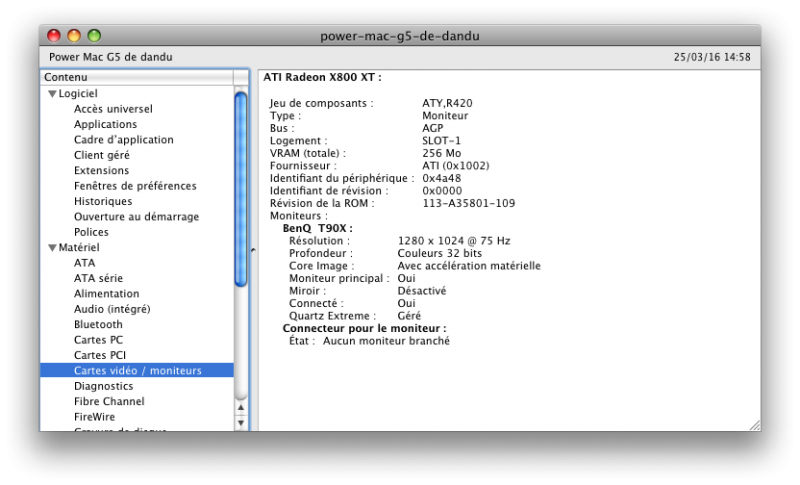Click the Power Mac G5 de dandu label

(111, 57)
